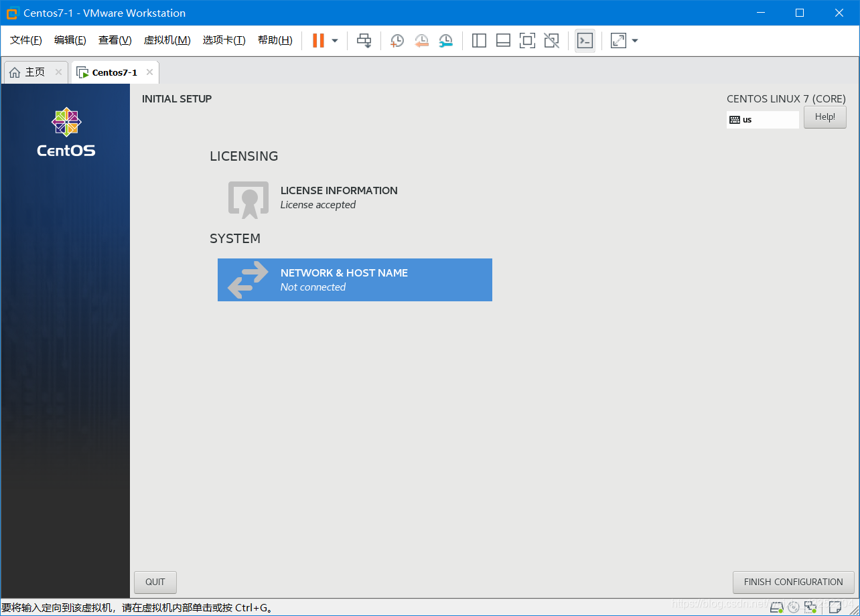Viewport: 860px width, 616px height.
Task: Click the "Not connected" status text
Action: [x=313, y=287]
